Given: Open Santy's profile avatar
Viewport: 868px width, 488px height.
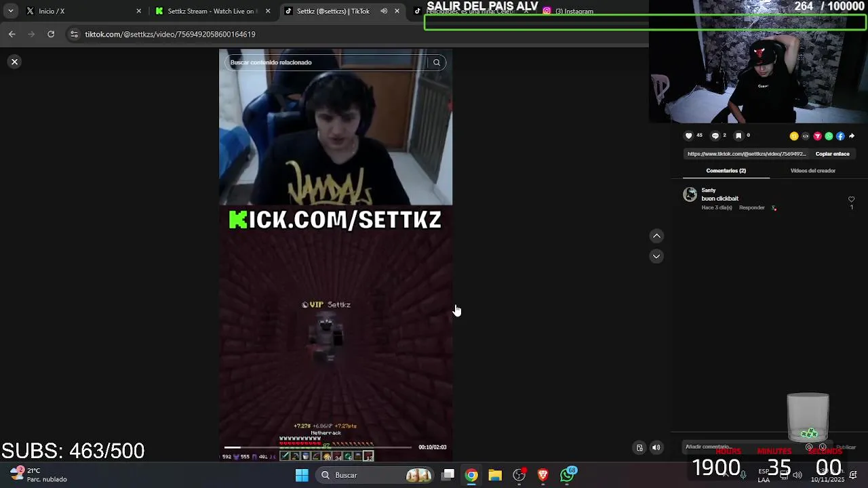Looking at the screenshot, I should pyautogui.click(x=690, y=195).
